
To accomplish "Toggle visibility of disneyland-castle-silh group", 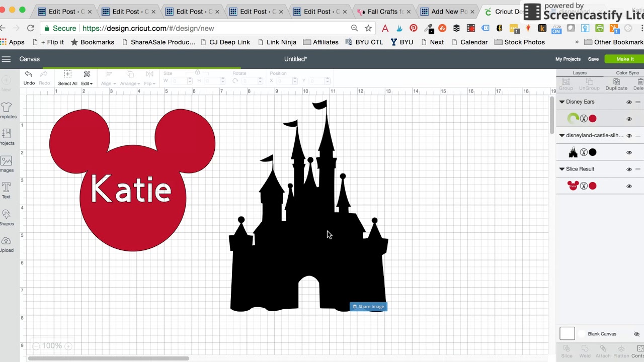I will coord(629,136).
